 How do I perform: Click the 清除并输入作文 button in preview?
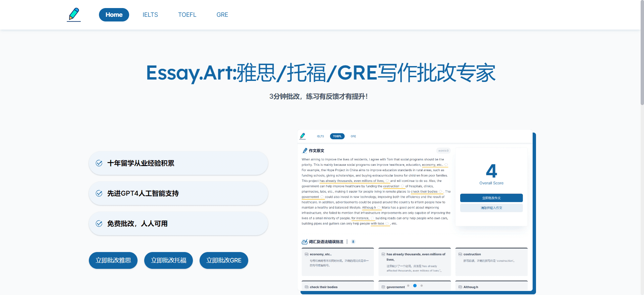pos(491,208)
